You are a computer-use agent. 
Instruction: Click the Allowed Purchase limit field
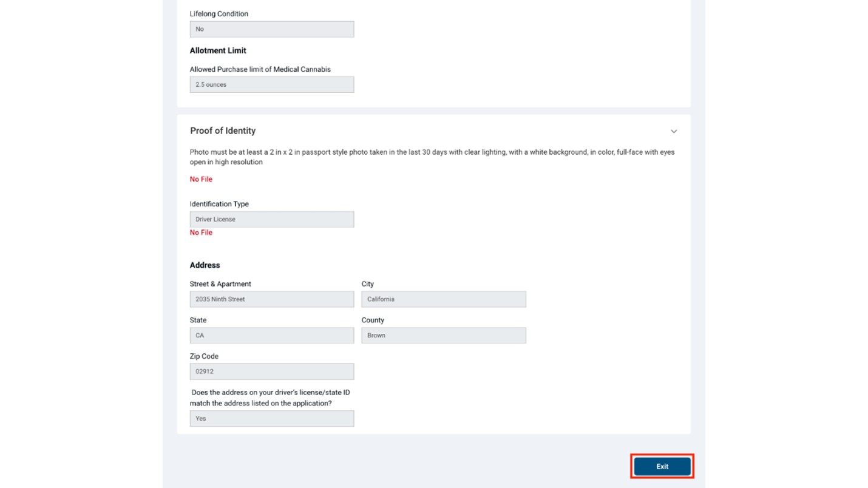coord(272,84)
